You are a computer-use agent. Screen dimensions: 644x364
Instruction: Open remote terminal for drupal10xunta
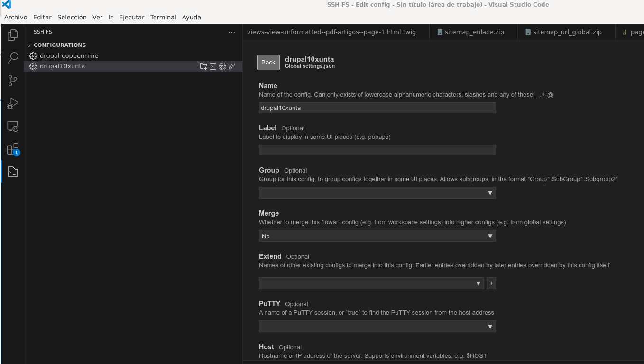pyautogui.click(x=213, y=66)
